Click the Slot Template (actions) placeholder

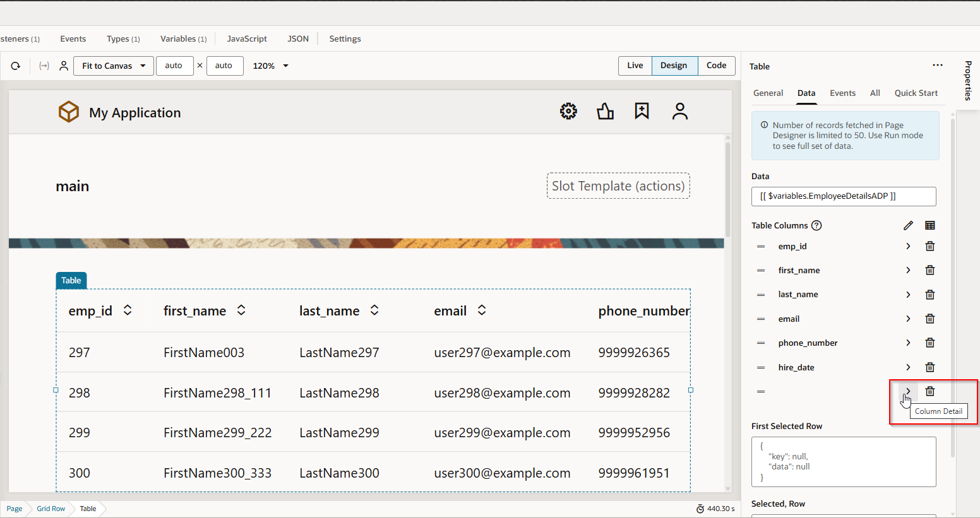click(618, 186)
